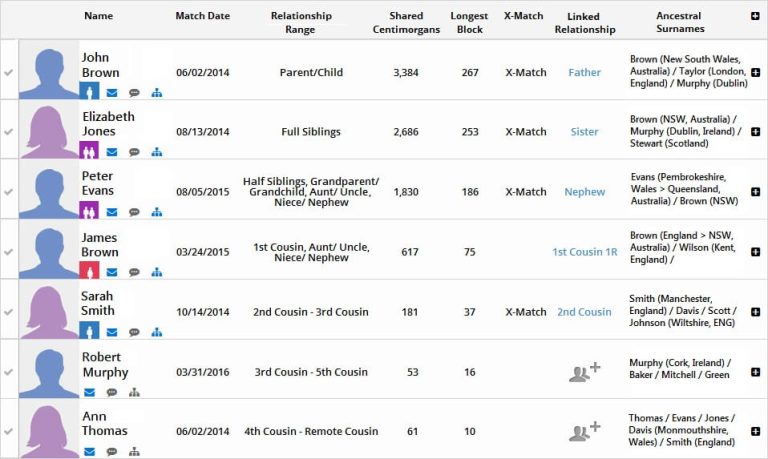Sort by the Match Date column header

coord(202,16)
